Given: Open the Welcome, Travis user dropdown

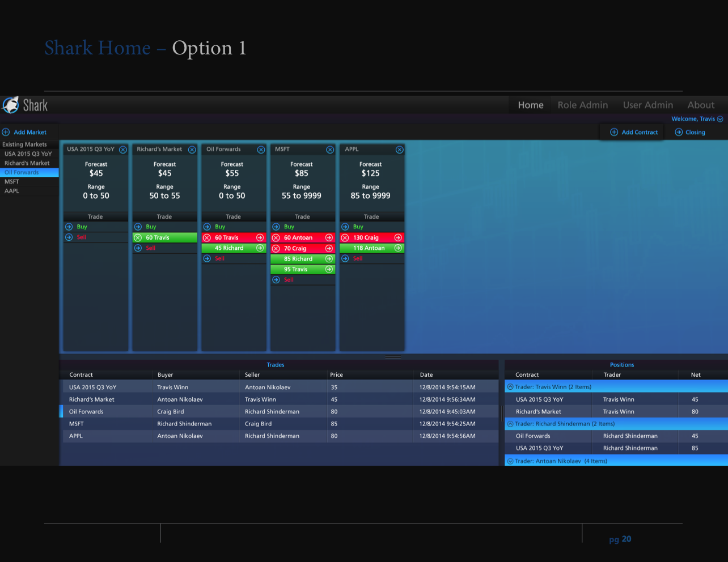Looking at the screenshot, I should (720, 119).
